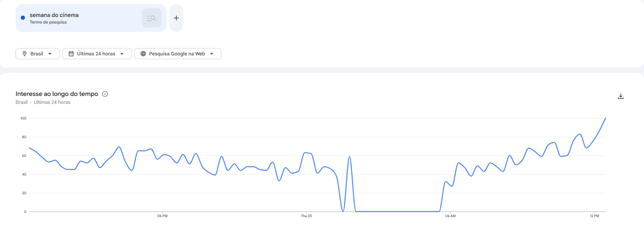Click the 06 PM marker on time axis
The width and height of the screenshot is (644, 232).
[162, 216]
